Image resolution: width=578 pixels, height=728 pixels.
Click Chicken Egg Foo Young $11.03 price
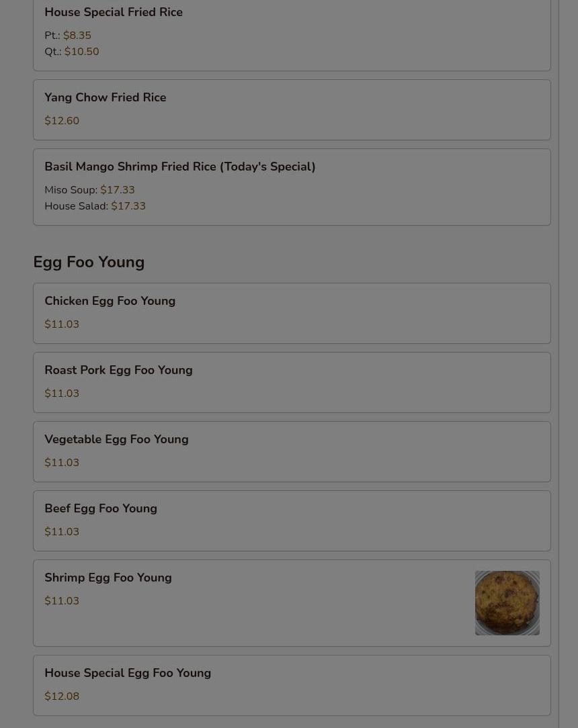click(x=62, y=324)
